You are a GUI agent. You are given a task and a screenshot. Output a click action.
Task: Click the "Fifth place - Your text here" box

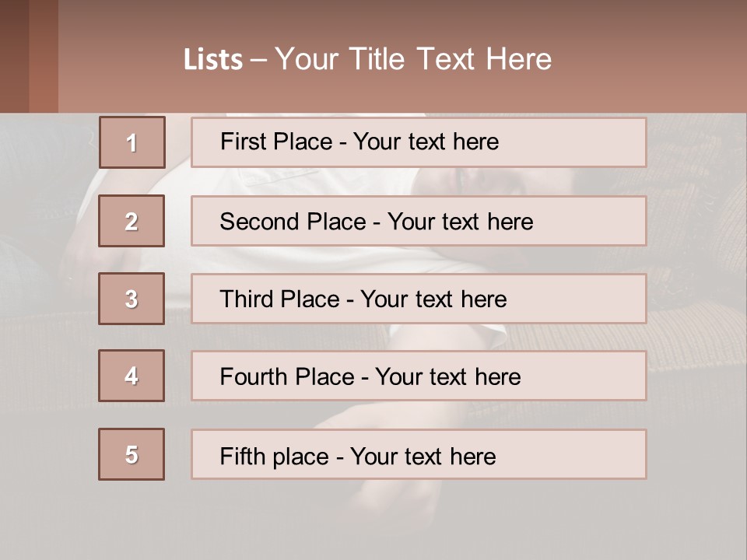coord(419,455)
